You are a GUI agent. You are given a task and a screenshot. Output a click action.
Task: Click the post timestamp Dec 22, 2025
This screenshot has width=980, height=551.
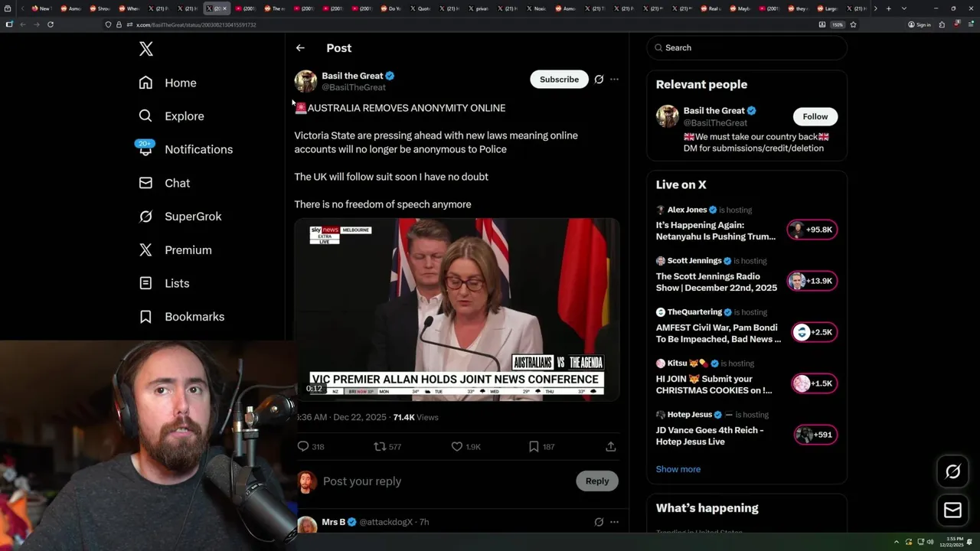(341, 417)
